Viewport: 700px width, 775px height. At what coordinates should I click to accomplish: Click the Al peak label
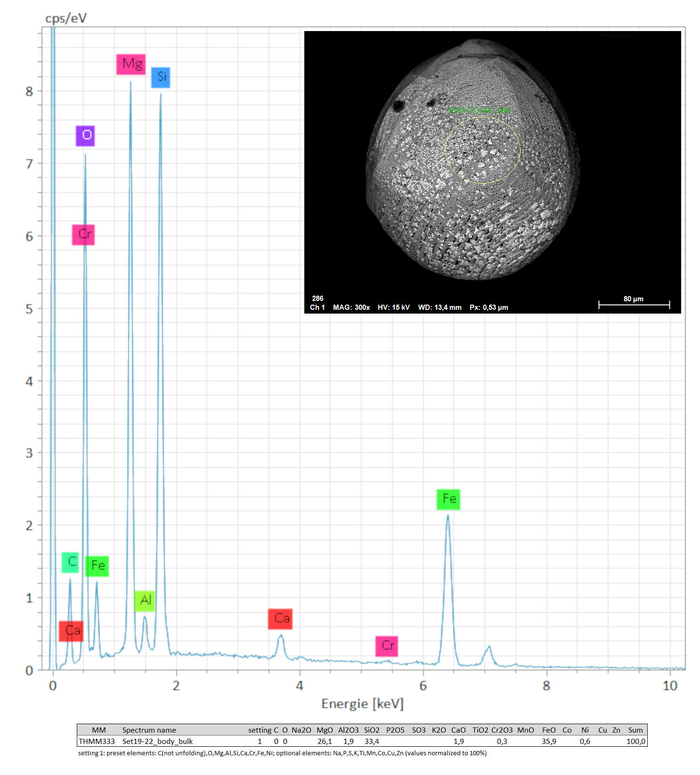tap(145, 600)
